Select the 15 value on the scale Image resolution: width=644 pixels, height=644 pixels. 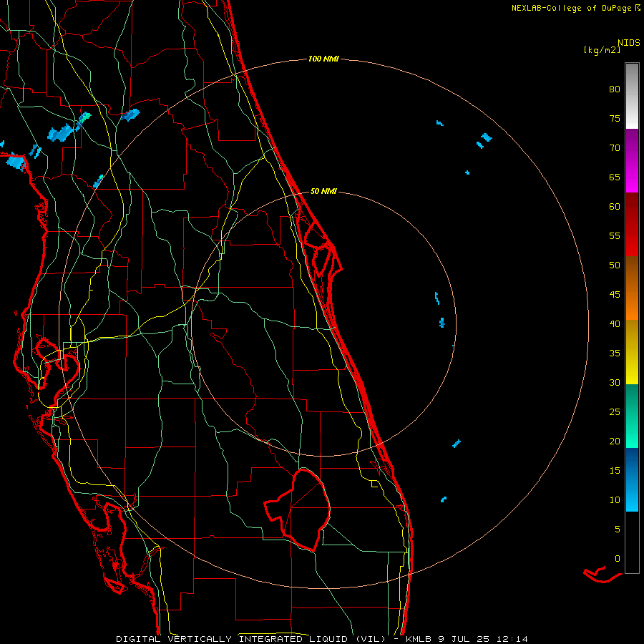pyautogui.click(x=615, y=470)
